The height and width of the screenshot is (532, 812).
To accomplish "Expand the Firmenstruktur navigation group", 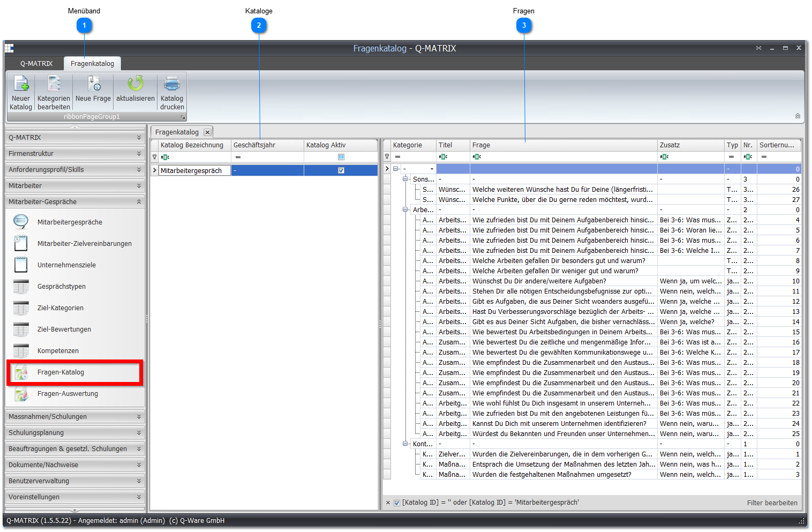I will click(75, 154).
